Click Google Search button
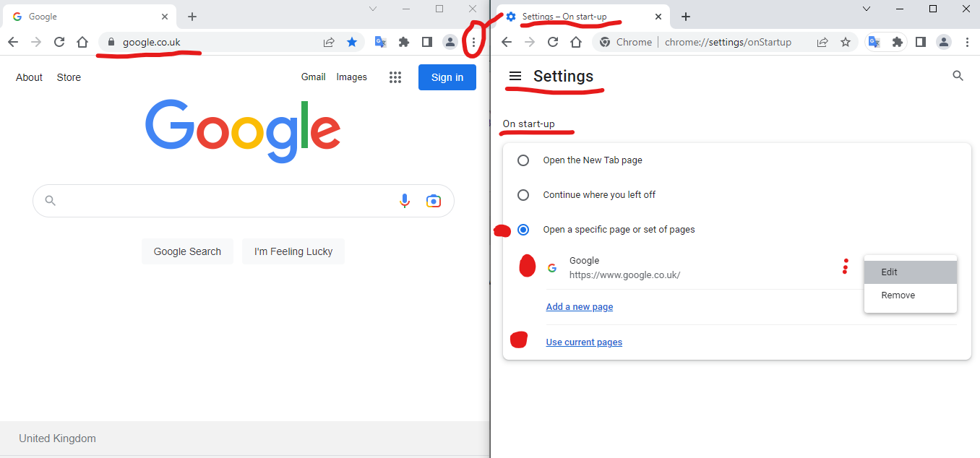980x458 pixels. (187, 251)
